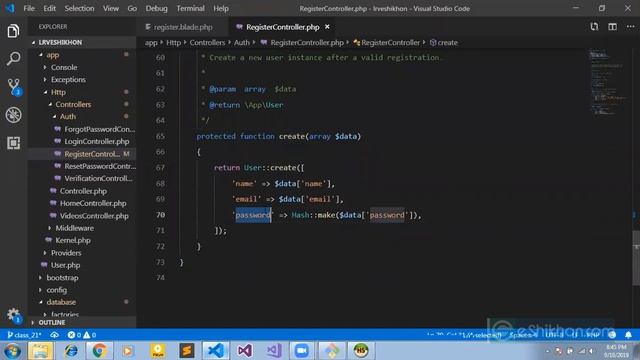
Task: Click the errors and warnings status indicator
Action: (x=82, y=335)
